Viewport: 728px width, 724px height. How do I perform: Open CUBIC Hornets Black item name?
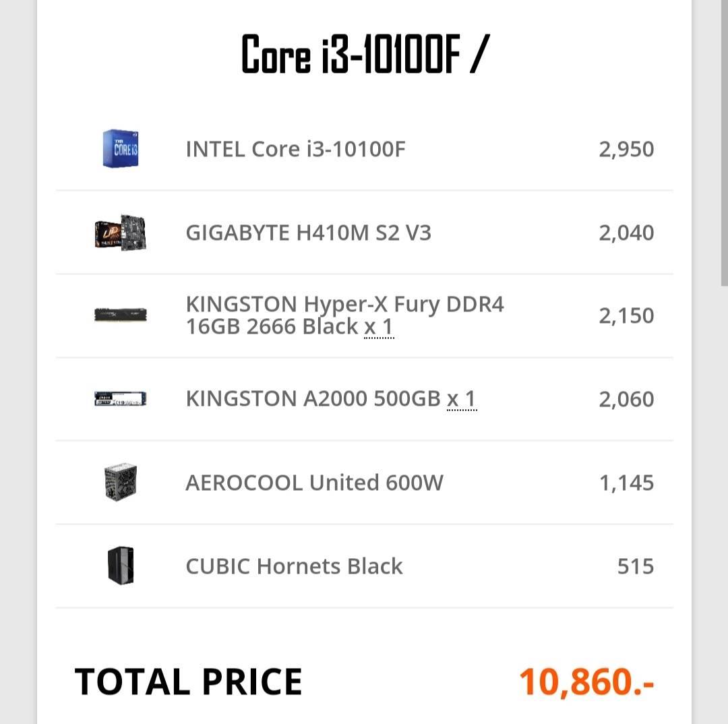(x=294, y=566)
